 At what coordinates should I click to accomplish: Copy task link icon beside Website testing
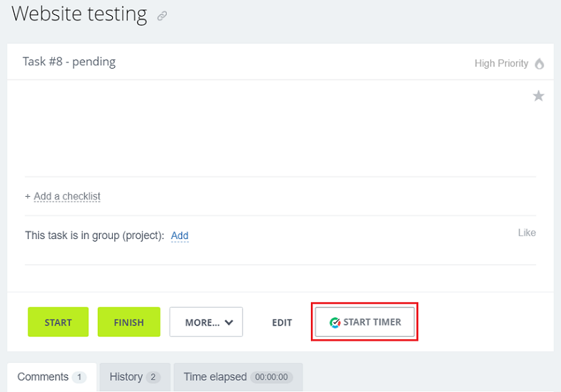click(162, 16)
